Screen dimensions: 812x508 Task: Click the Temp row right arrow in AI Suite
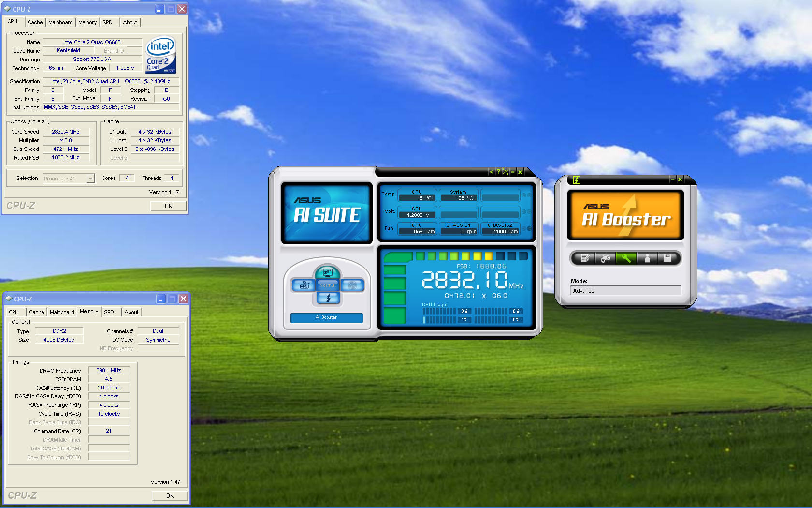(529, 195)
